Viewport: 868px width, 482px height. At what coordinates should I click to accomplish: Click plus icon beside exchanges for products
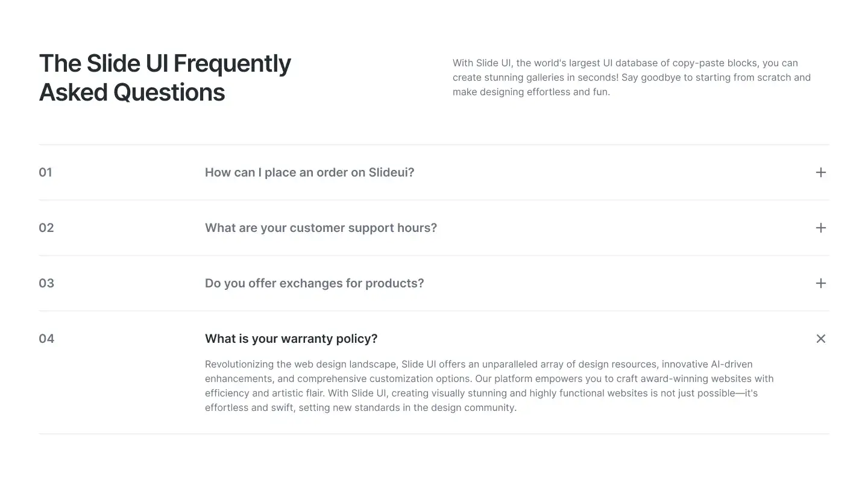(x=820, y=283)
